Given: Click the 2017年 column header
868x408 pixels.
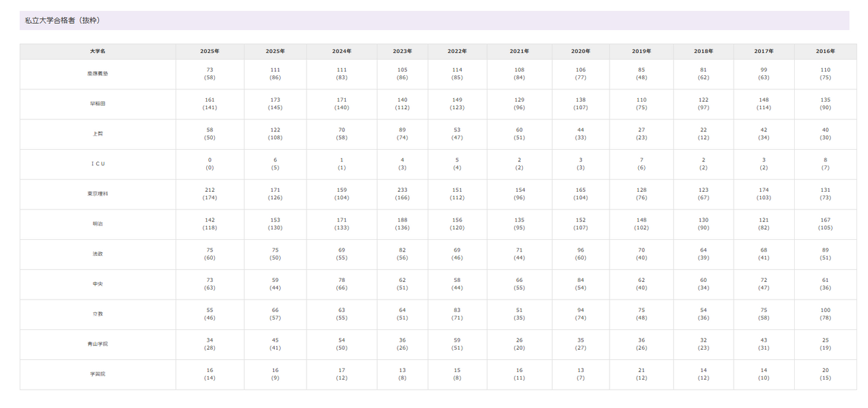Looking at the screenshot, I should (x=764, y=52).
